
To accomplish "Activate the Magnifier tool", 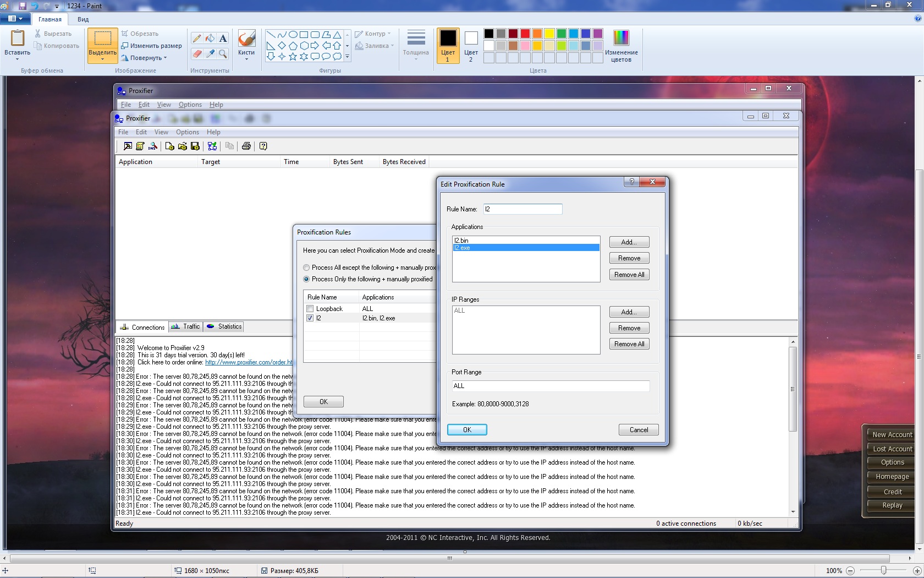I will [223, 53].
